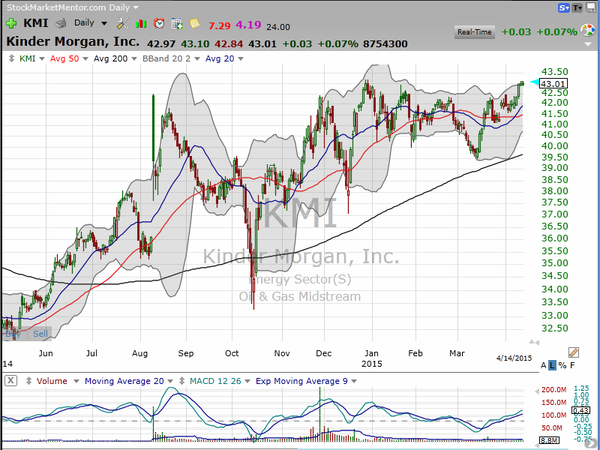The height and width of the screenshot is (450, 600).
Task: Expand the white arrow below the pie icon
Action: click(x=588, y=44)
